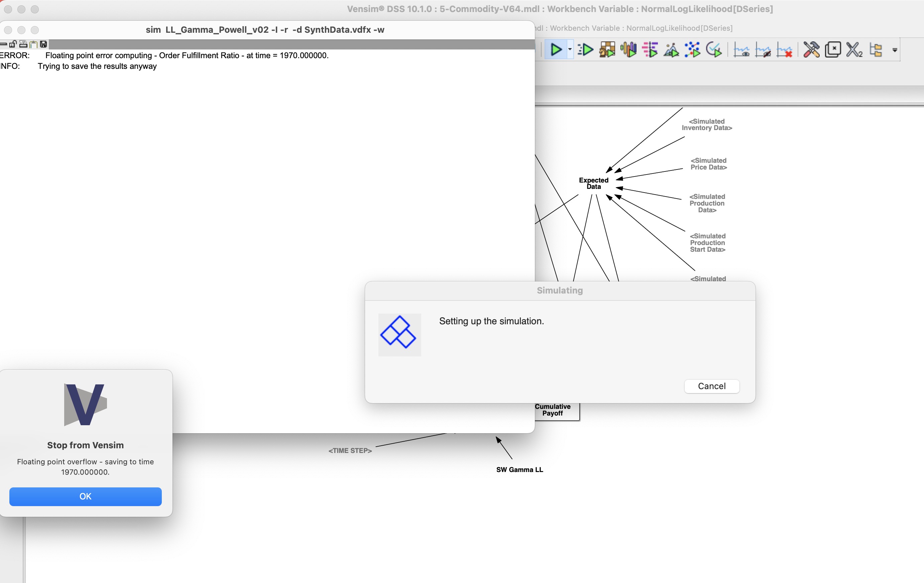Run Reality Check icon

click(x=714, y=50)
